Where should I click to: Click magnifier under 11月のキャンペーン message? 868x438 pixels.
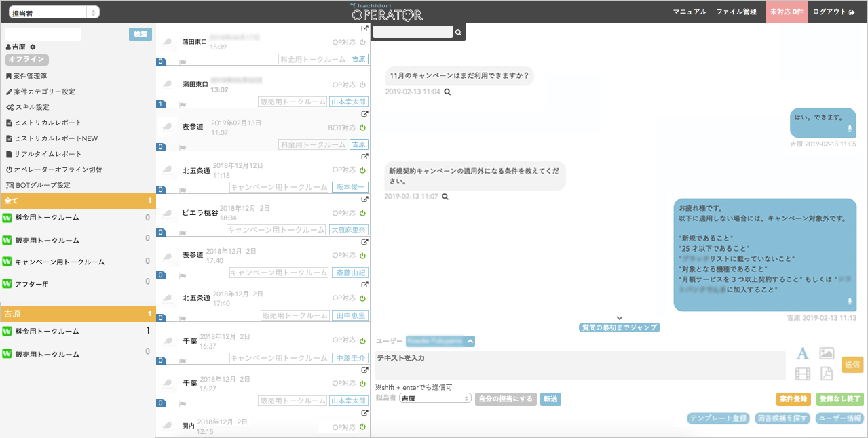coord(447,92)
